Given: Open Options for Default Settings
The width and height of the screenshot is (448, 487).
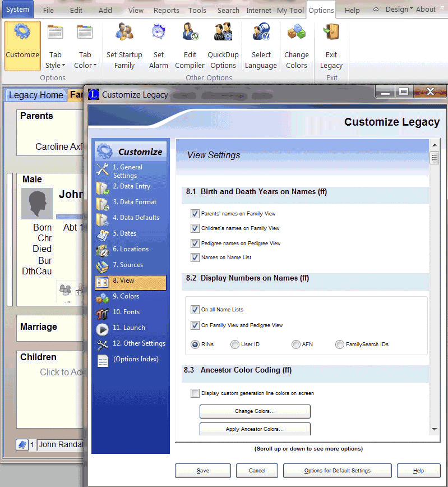Looking at the screenshot, I should 337,471.
